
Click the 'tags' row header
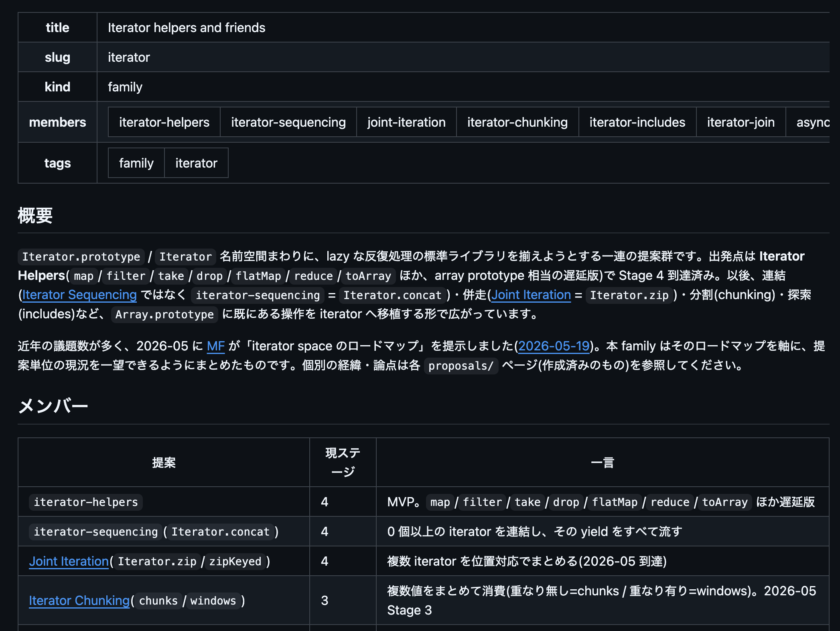coord(57,163)
